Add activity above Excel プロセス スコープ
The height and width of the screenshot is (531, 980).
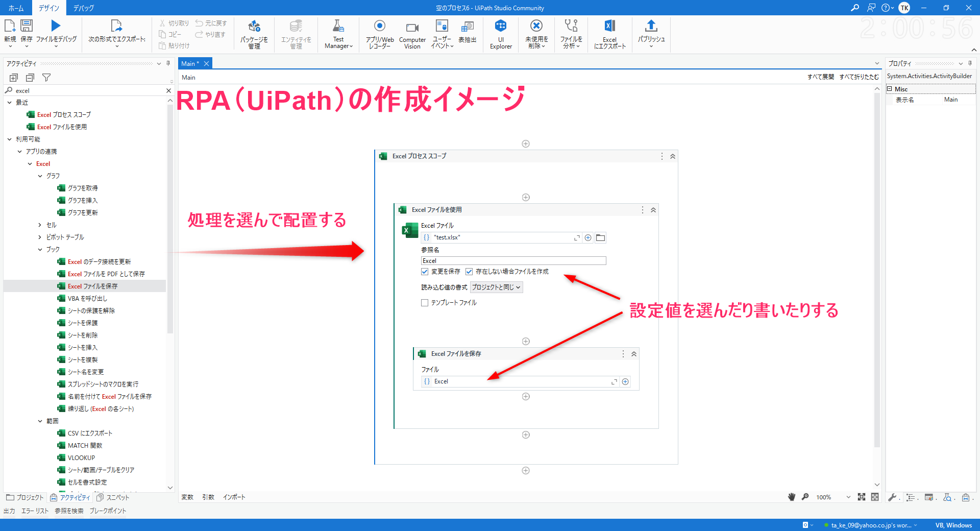526,143
